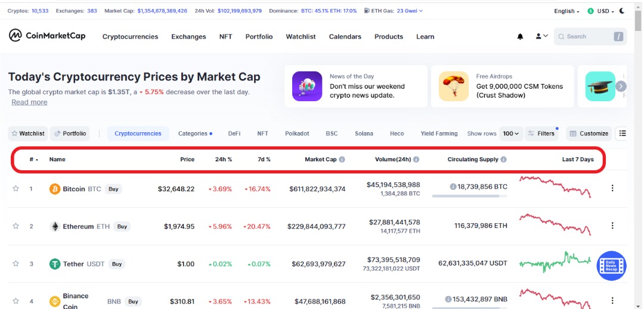Star Ethereum to add to watchlist
Image resolution: width=644 pixels, height=309 pixels.
(x=16, y=226)
